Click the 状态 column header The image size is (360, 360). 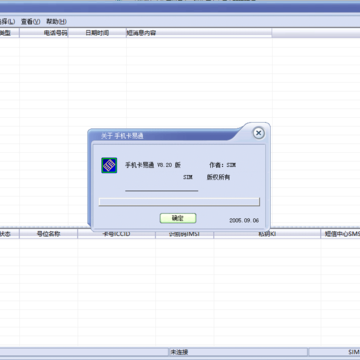(x=9, y=234)
